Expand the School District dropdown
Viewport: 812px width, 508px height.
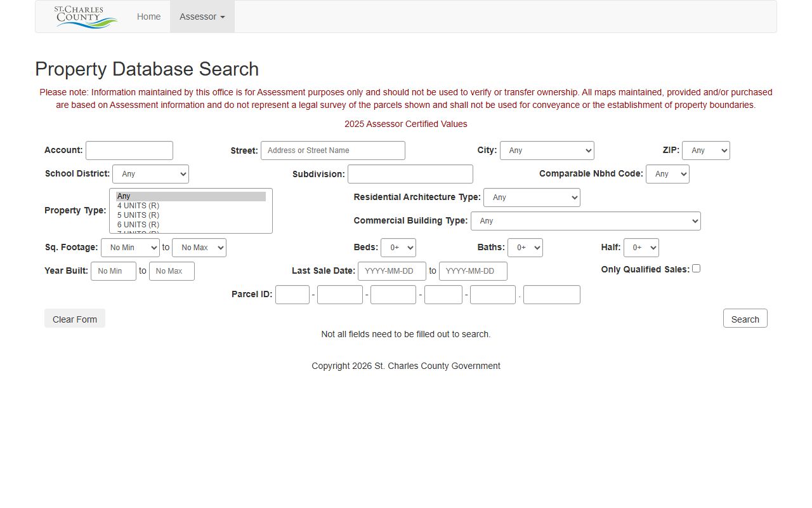150,174
